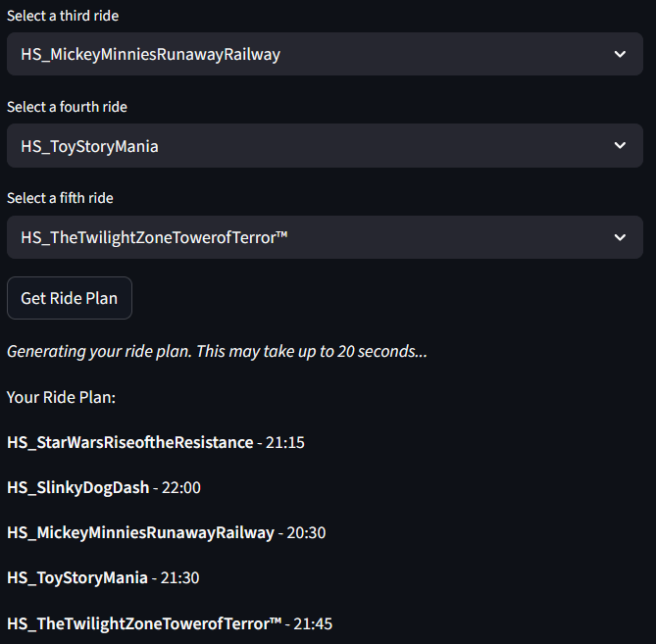Click the "Select a third ride" label

point(64,16)
